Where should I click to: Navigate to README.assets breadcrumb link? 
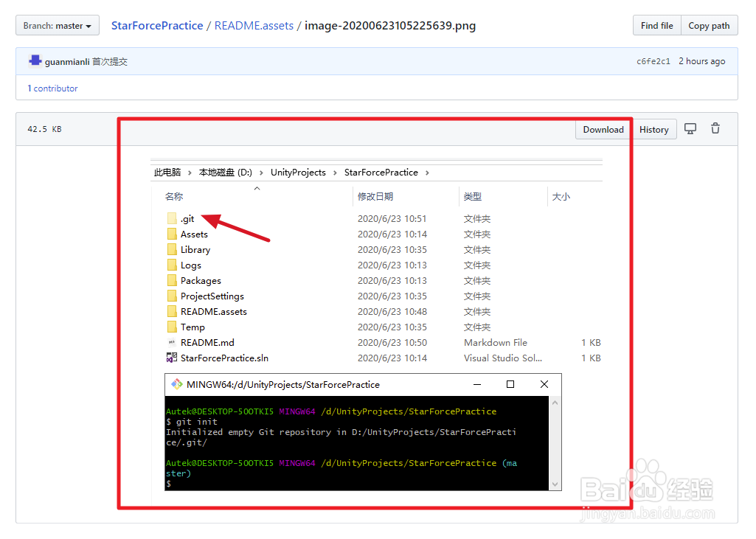(x=254, y=24)
